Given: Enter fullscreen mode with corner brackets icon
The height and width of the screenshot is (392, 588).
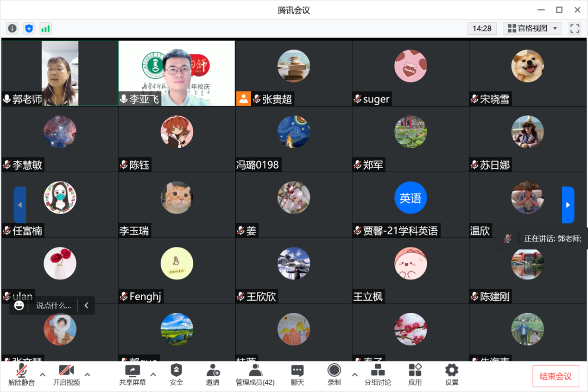Looking at the screenshot, I should pyautogui.click(x=575, y=28).
